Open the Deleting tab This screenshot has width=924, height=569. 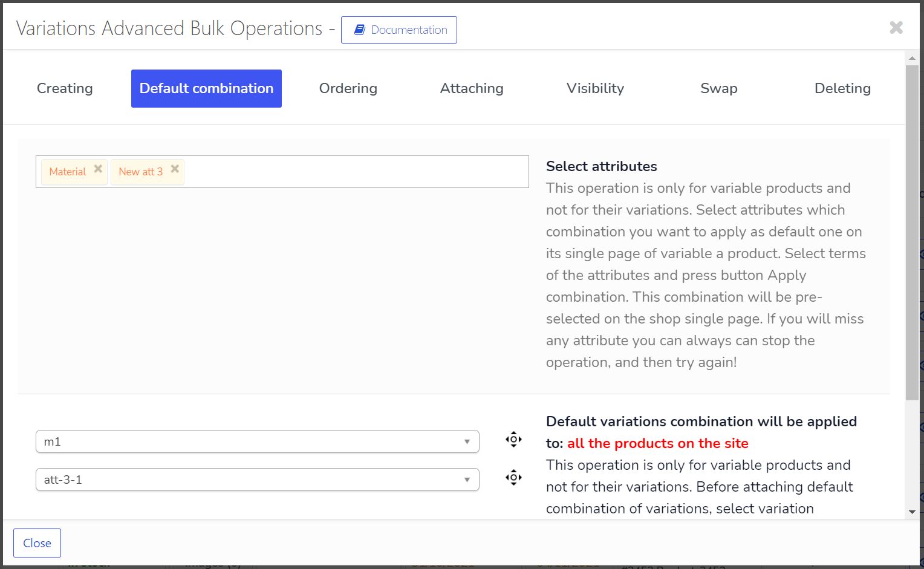tap(842, 88)
